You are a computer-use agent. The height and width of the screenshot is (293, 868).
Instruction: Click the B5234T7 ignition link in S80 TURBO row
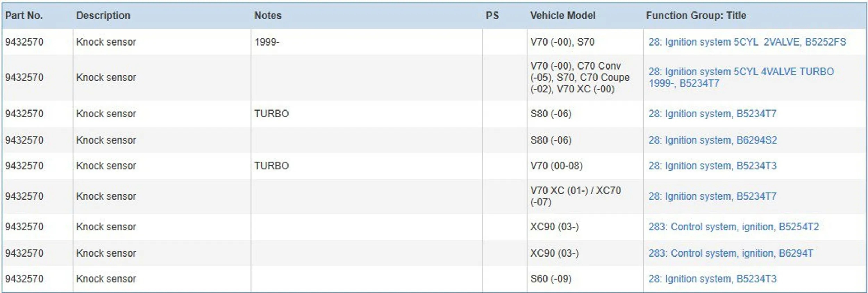[712, 114]
